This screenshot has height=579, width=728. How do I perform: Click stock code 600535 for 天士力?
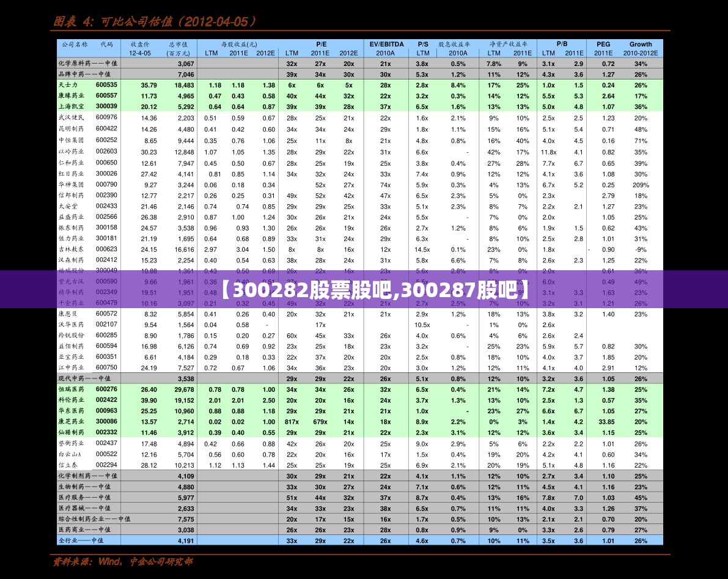(106, 85)
